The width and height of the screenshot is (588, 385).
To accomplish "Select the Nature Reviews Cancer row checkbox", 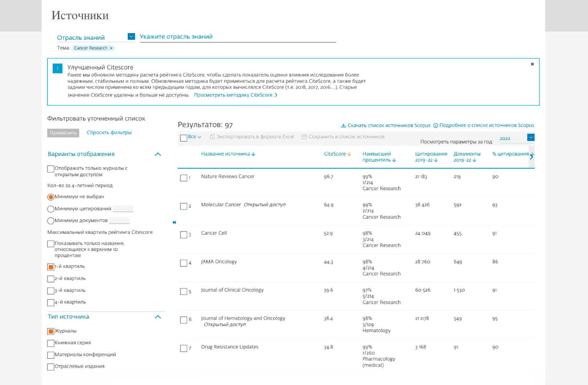I will [184, 178].
